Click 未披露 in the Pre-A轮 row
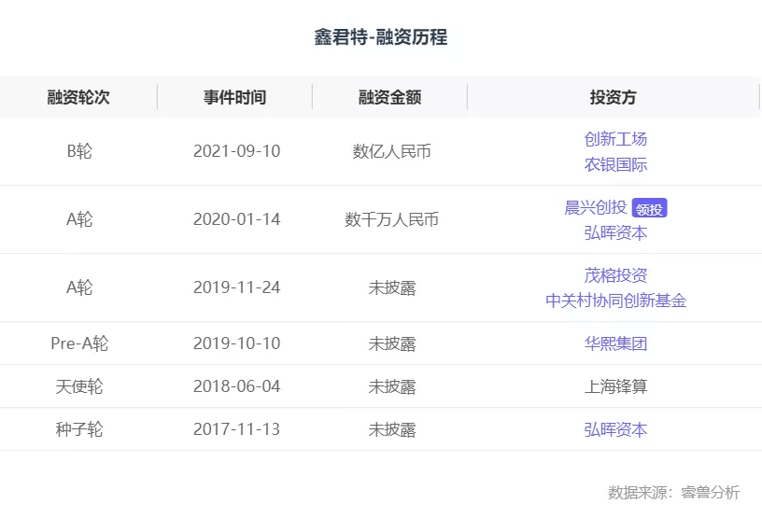This screenshot has height=532, width=762. pos(391,343)
